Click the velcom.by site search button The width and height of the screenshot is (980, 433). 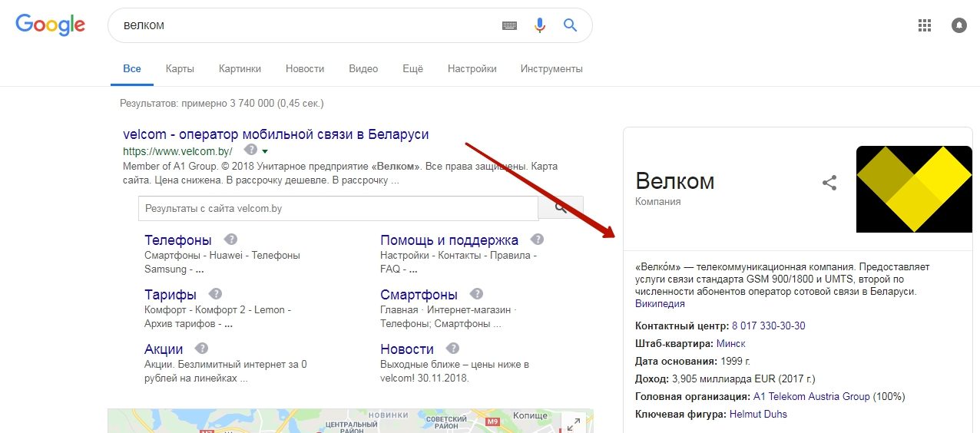pos(561,208)
